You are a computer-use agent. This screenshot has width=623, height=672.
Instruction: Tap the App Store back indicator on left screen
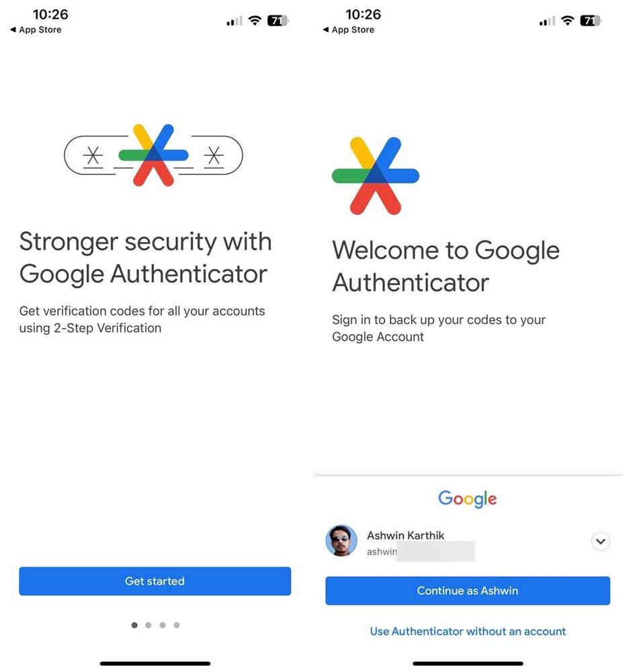click(x=35, y=30)
